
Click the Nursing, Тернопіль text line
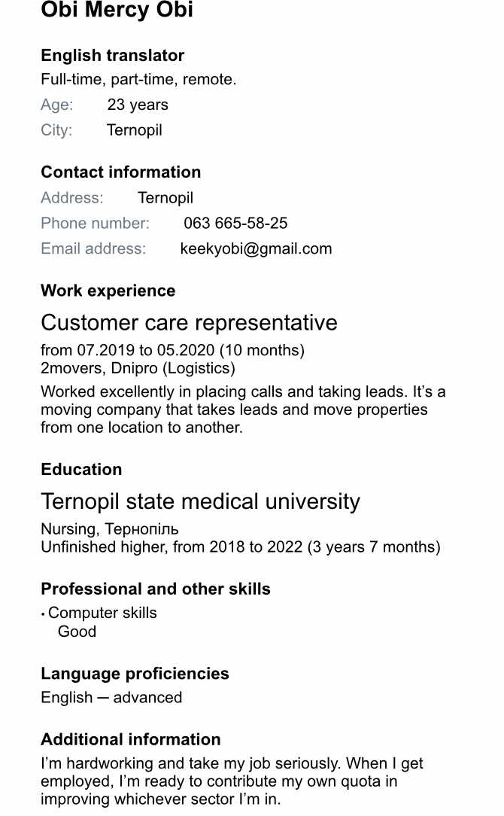(x=110, y=528)
